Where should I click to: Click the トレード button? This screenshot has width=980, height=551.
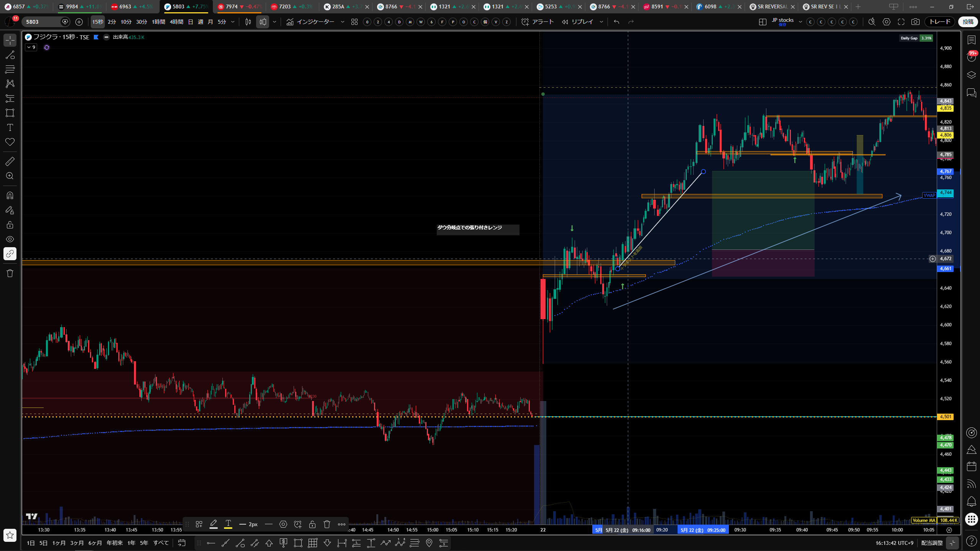[x=940, y=22]
